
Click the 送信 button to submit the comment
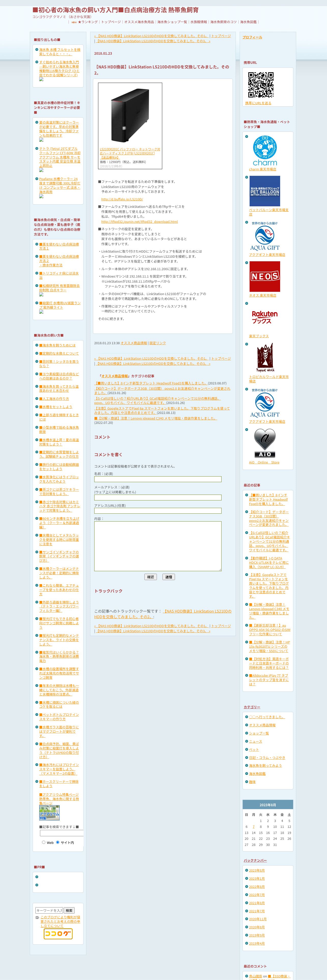point(169,577)
